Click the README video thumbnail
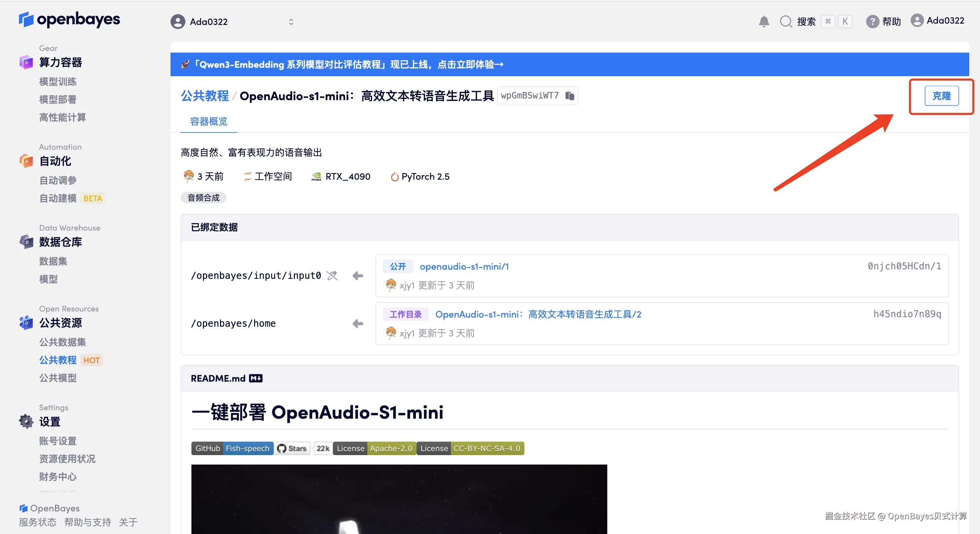Image resolution: width=980 pixels, height=534 pixels. [x=399, y=499]
